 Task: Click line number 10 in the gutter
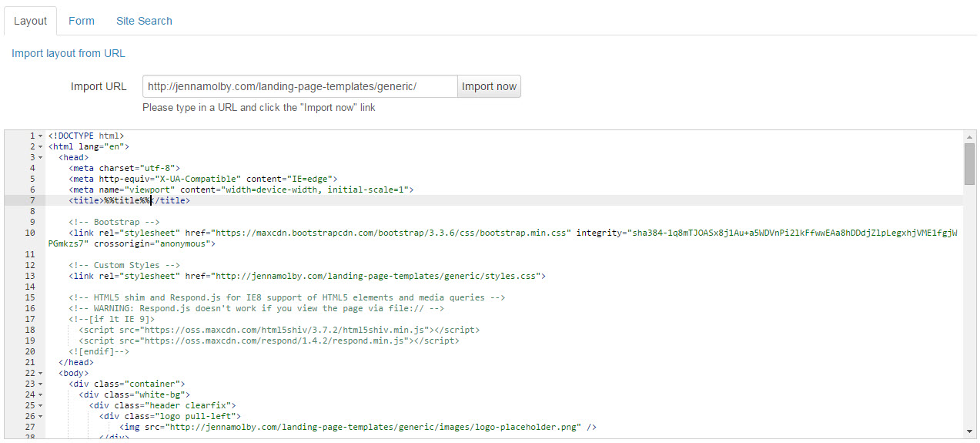pos(29,233)
